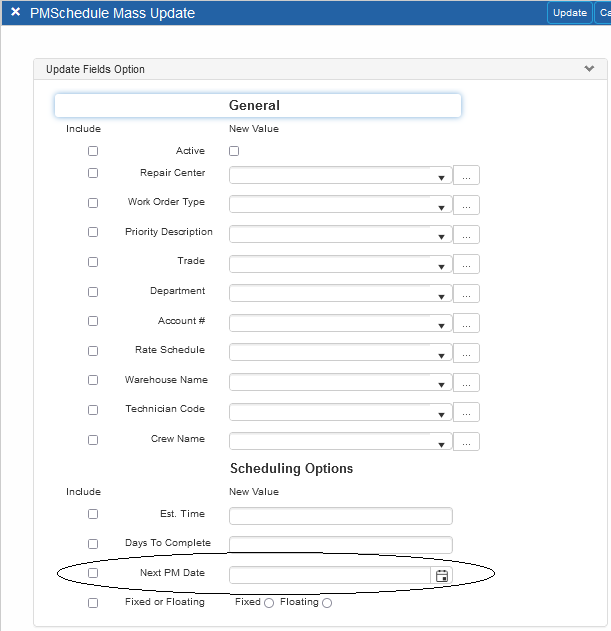Tick the Include checkbox for Next PM Date

(x=93, y=573)
